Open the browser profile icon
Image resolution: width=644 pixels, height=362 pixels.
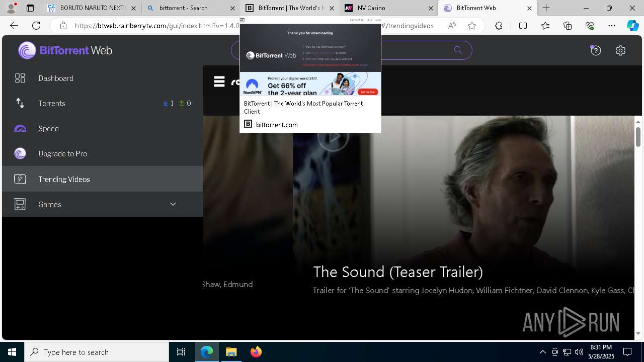(11, 8)
